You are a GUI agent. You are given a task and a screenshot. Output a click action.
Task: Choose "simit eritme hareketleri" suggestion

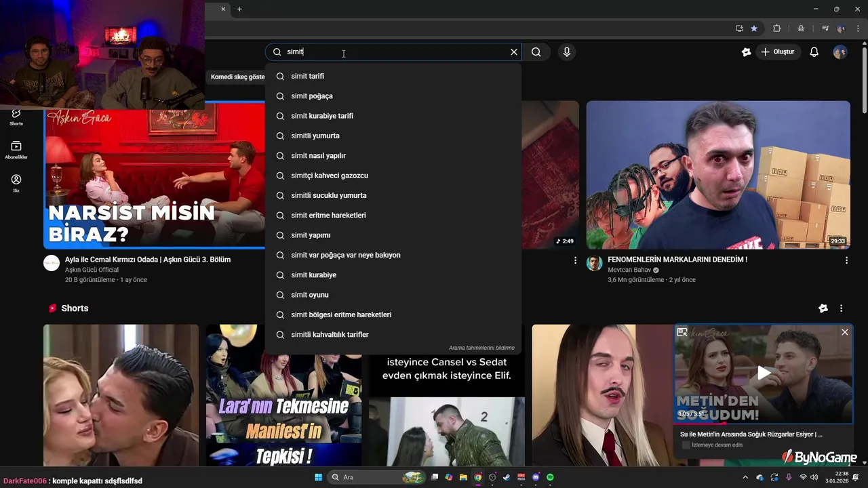click(x=393, y=216)
